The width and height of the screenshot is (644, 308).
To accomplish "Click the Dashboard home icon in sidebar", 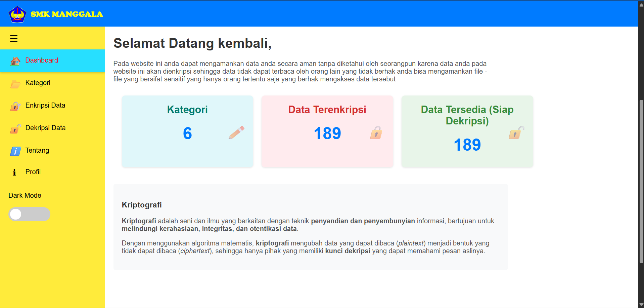I will click(15, 61).
